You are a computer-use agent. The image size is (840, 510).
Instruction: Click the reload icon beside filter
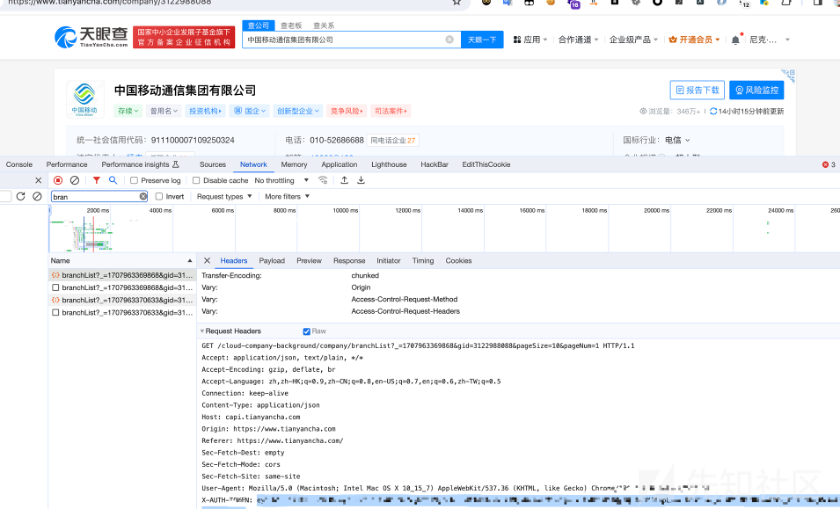[x=20, y=197]
